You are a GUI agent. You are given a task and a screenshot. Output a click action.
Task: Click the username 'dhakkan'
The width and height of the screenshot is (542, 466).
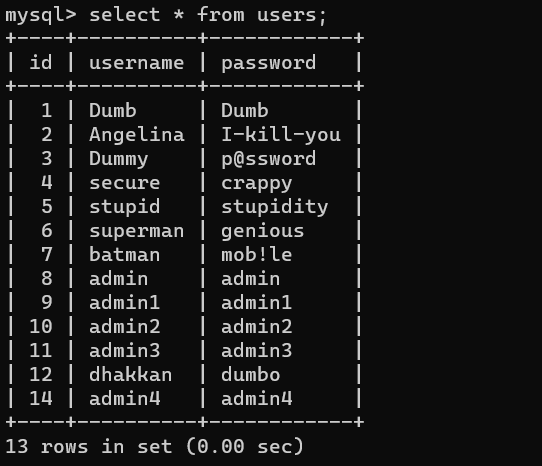(130, 375)
